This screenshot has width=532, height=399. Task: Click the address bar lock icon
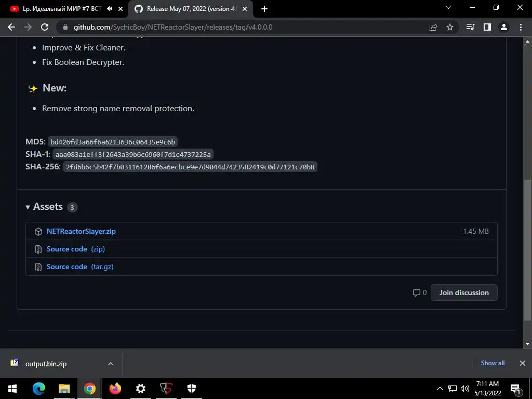click(65, 27)
